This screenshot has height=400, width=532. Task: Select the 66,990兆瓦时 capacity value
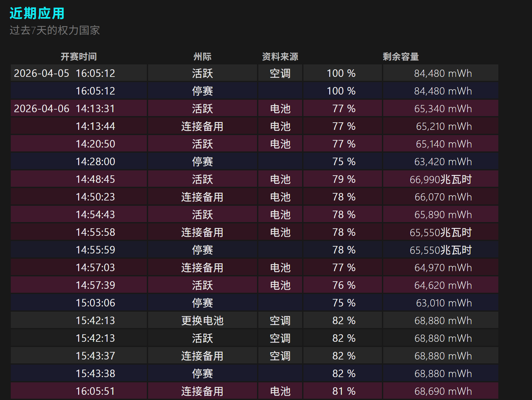[x=440, y=179]
